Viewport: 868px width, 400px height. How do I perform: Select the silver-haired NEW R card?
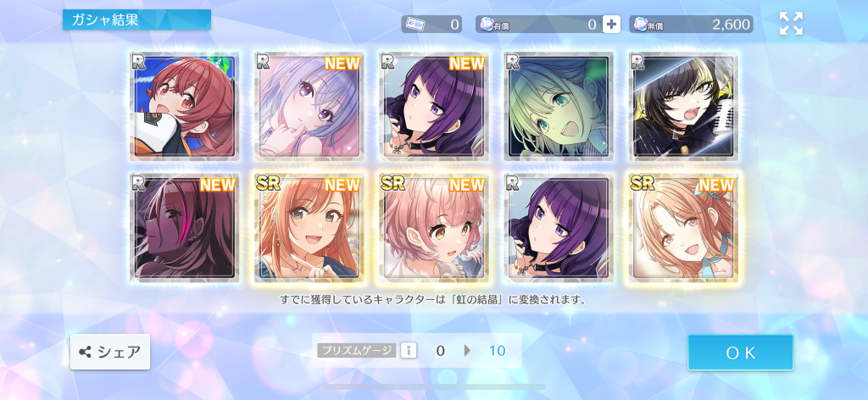tap(309, 106)
